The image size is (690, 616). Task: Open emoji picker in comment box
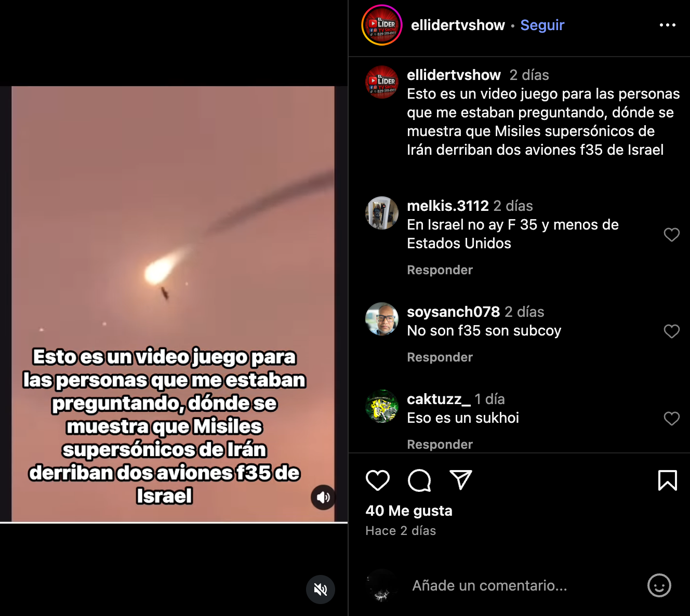click(x=659, y=585)
